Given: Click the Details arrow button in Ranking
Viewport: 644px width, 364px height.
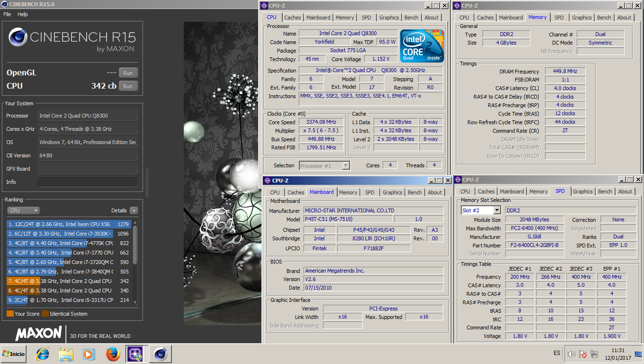Looking at the screenshot, I should click(x=134, y=210).
